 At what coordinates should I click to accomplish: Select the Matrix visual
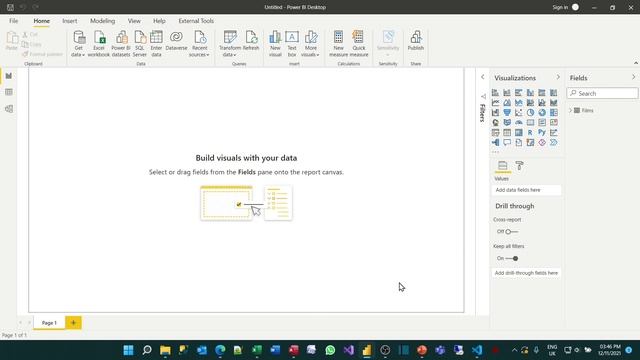518,132
